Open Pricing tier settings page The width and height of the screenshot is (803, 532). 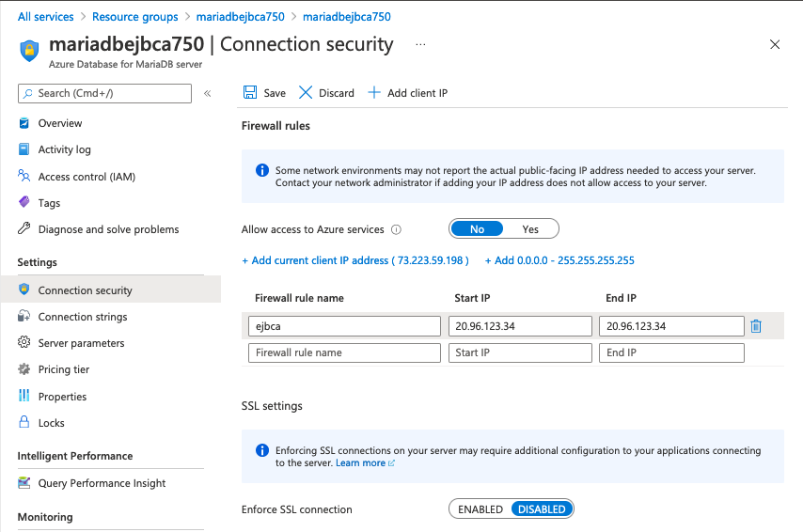63,369
